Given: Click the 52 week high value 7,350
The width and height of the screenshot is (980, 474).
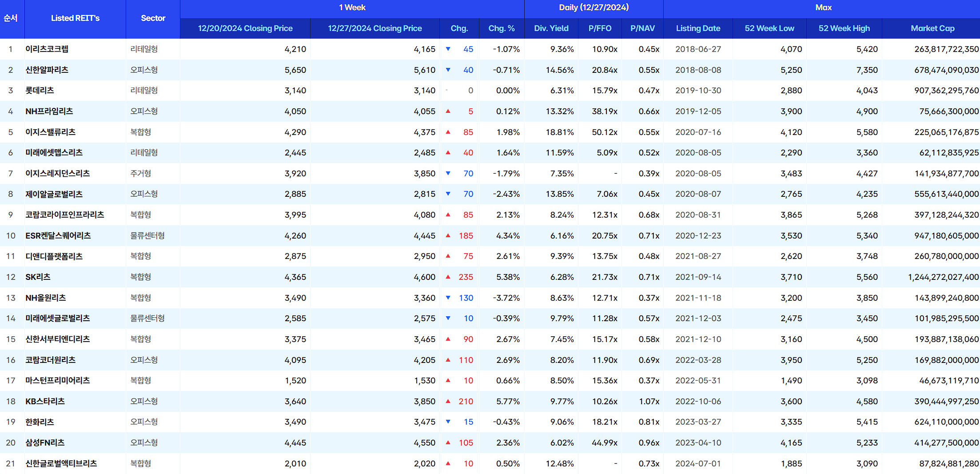Looking at the screenshot, I should 867,70.
